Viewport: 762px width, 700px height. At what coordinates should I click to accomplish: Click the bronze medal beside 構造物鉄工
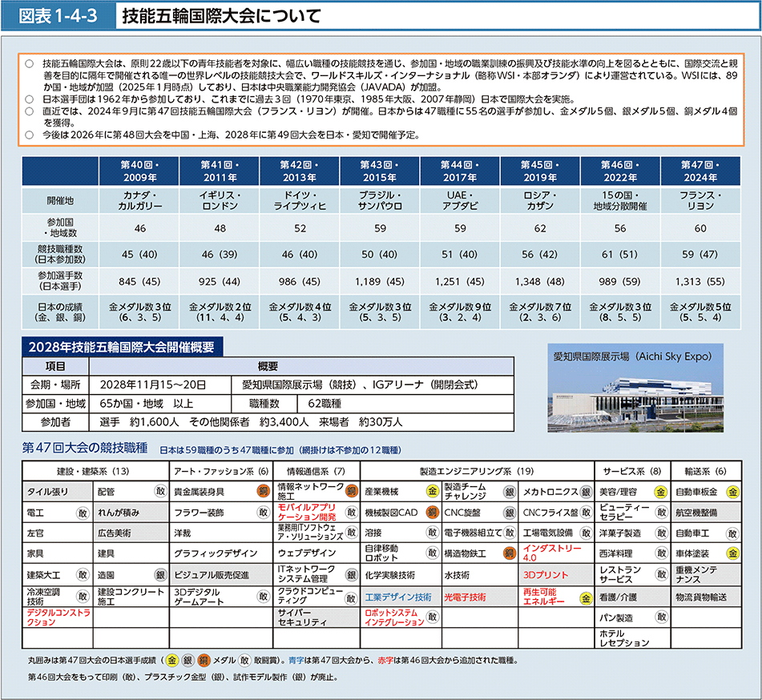tap(508, 553)
